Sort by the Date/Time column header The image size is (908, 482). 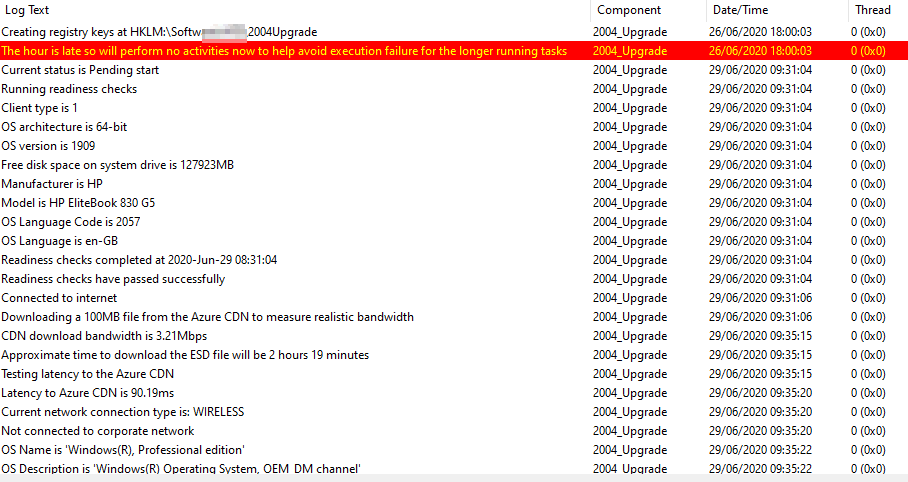tap(741, 10)
